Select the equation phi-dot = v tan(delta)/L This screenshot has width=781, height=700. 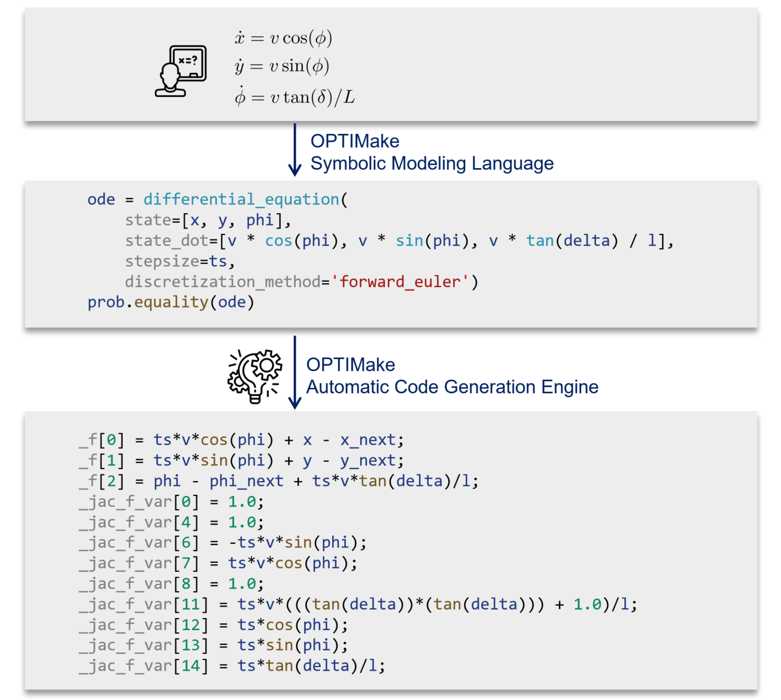tap(294, 96)
